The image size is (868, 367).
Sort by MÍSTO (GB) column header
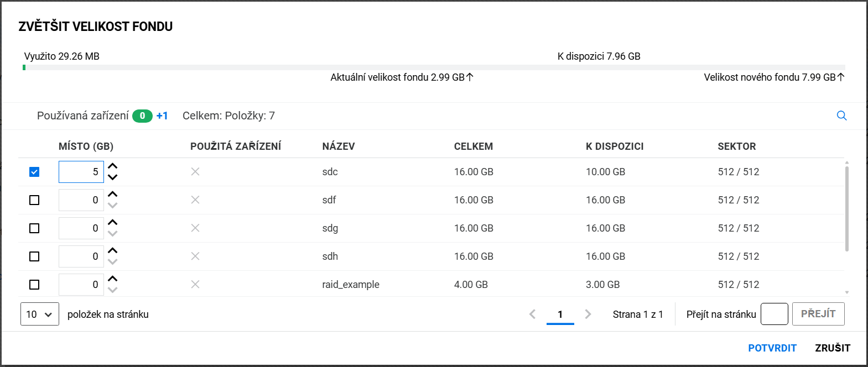[86, 146]
